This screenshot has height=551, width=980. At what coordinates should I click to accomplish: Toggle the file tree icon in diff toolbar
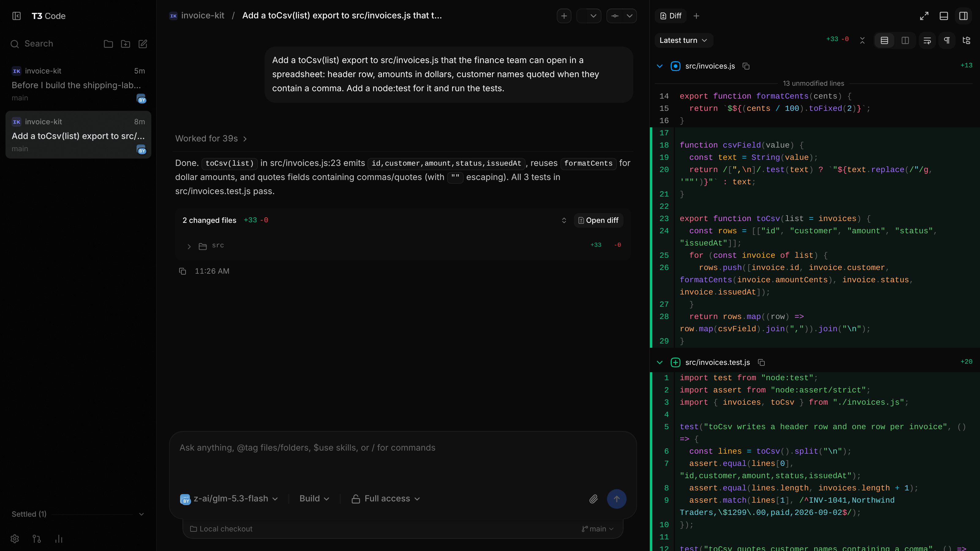coord(966,40)
